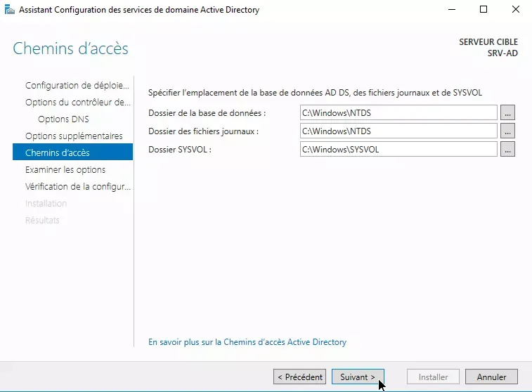Select Options DNS in sidebar
The image size is (532, 392).
[63, 119]
